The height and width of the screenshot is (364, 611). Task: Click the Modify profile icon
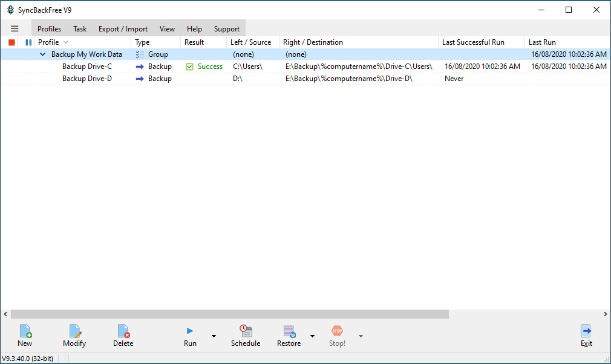[x=74, y=331]
